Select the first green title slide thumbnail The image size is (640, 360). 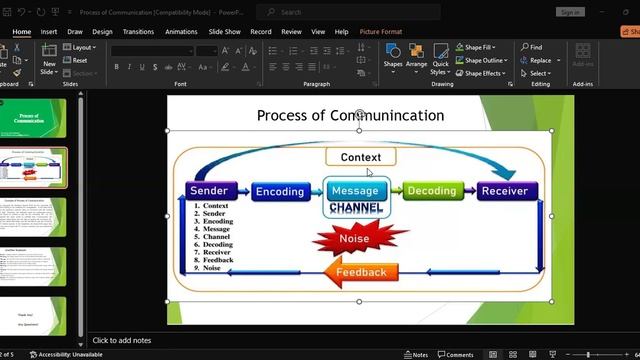33,118
